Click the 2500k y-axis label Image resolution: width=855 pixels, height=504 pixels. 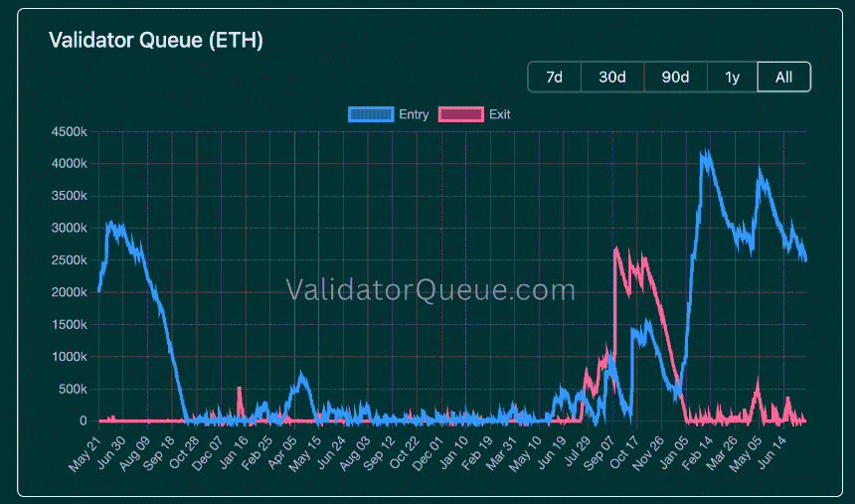[x=70, y=260]
